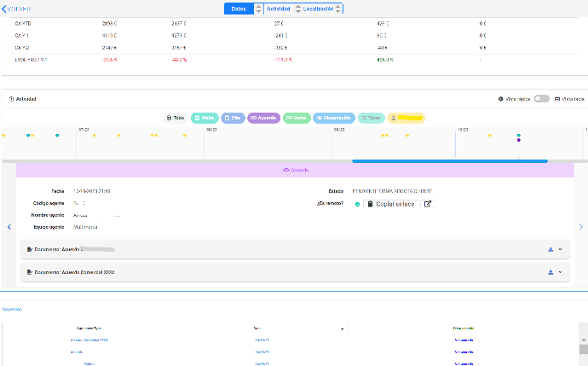This screenshot has width=588, height=366.
Task: Select the teal dot above the purple marker
Action: tap(519, 135)
